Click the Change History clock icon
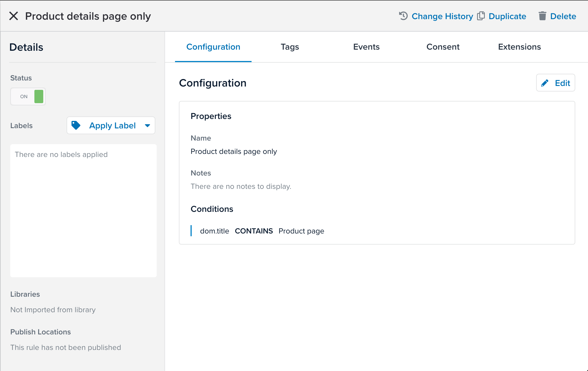Viewport: 588px width, 371px height. coord(403,16)
